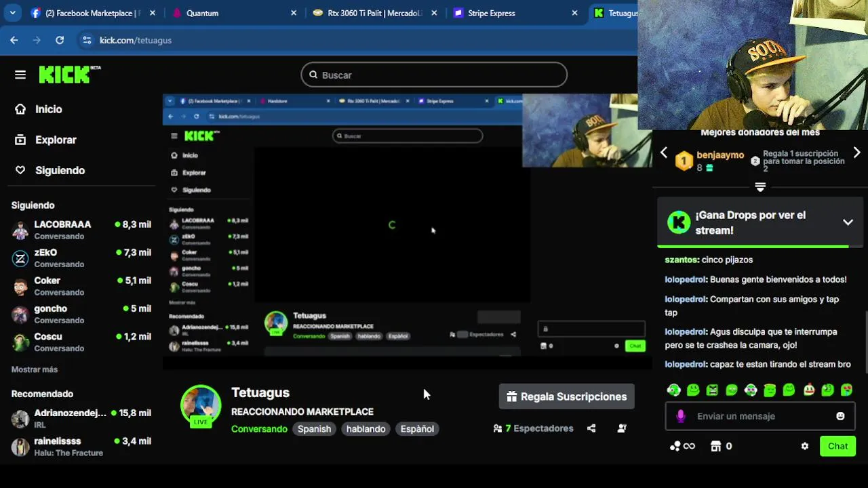This screenshot has width=868, height=488.
Task: Select the Español tag
Action: click(x=417, y=428)
